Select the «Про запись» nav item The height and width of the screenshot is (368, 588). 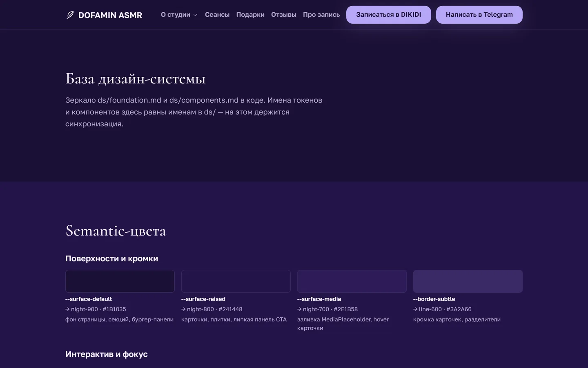click(x=321, y=15)
